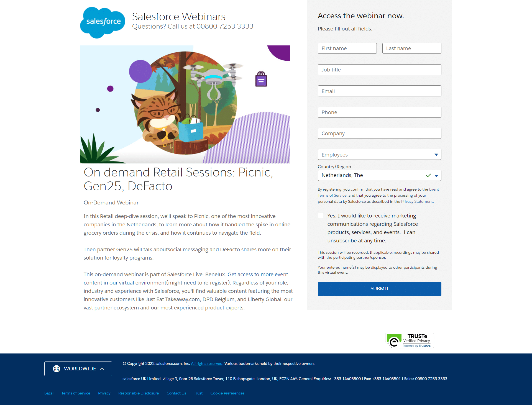Click the upward chevron next to WORLDWIDE
This screenshot has width=532, height=405.
point(103,368)
